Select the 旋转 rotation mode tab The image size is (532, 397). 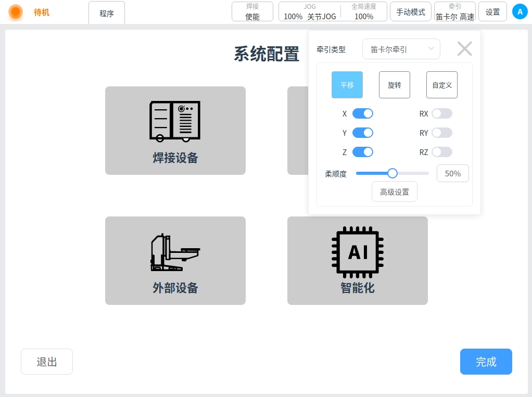coord(394,85)
